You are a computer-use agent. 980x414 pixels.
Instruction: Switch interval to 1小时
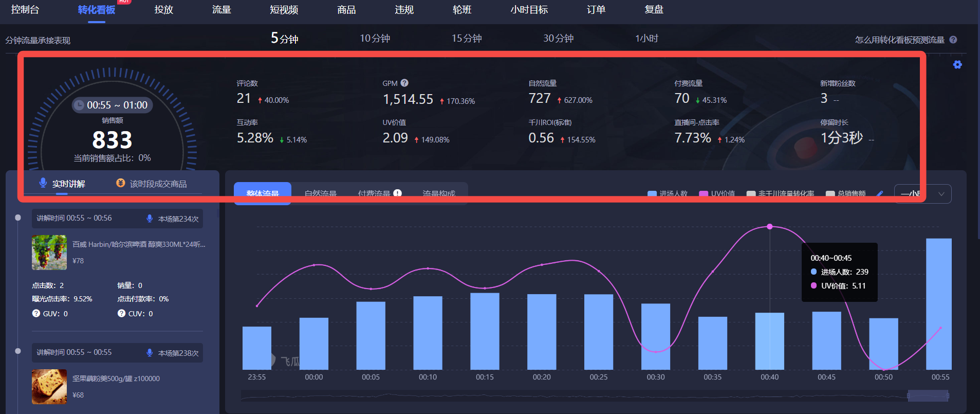(x=646, y=39)
